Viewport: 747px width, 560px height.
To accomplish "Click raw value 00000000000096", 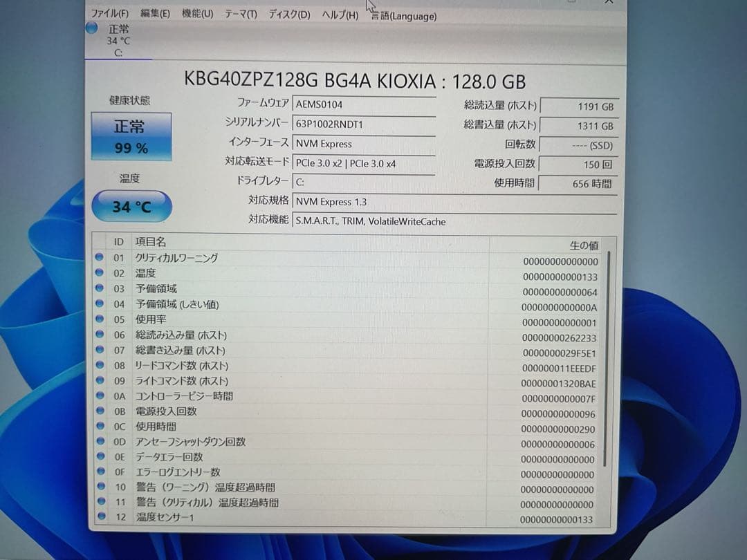I will [558, 414].
